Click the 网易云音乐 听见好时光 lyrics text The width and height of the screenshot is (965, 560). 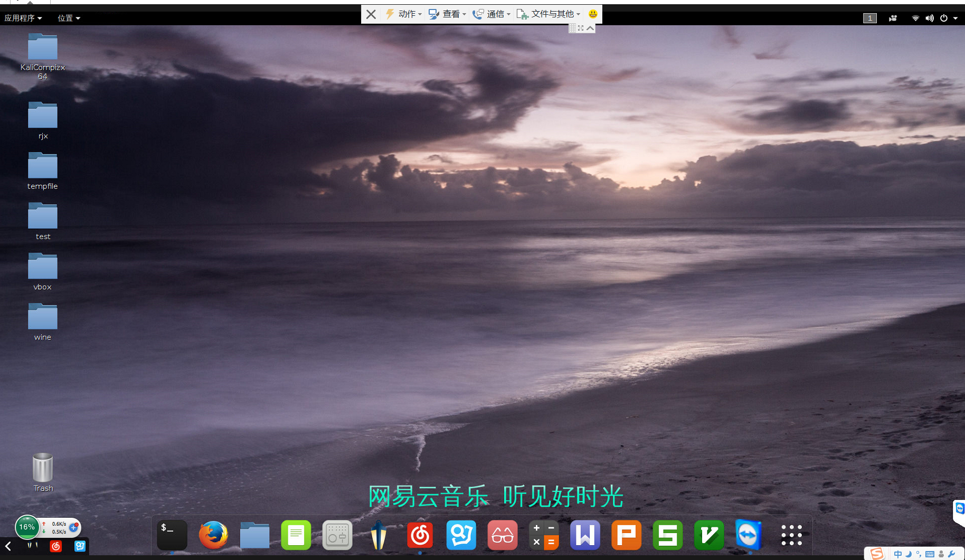(495, 497)
